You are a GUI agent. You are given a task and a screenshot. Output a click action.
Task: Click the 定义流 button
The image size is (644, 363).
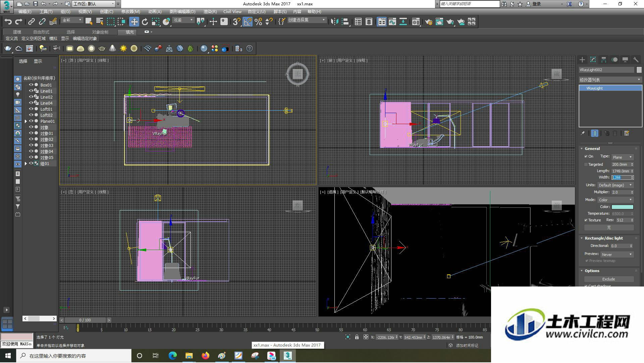(x=11, y=39)
